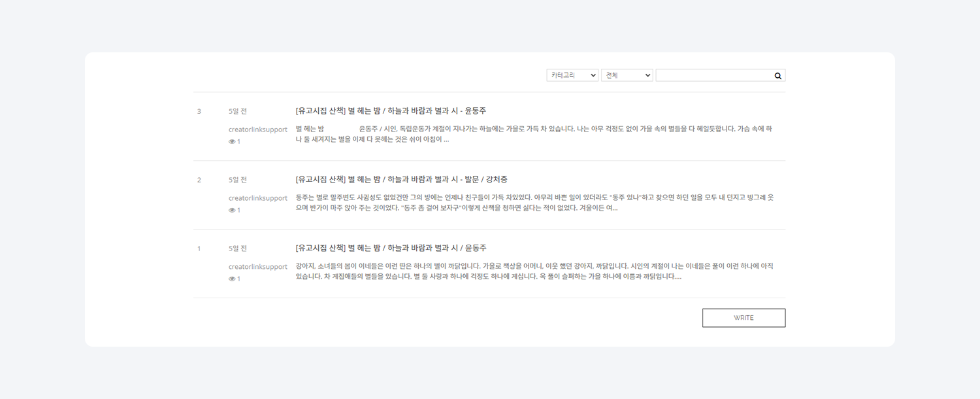
Task: Expand the 전체 search filter dropdown
Action: pyautogui.click(x=627, y=75)
